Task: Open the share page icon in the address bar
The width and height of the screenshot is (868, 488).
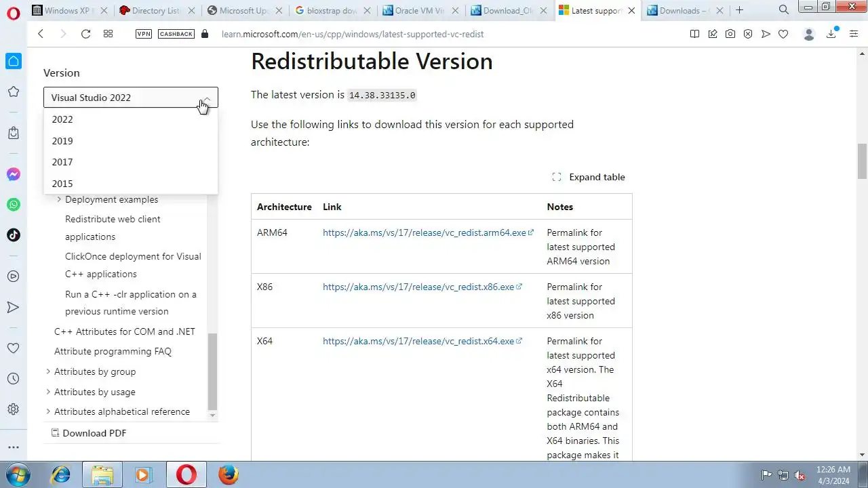Action: pos(713,34)
